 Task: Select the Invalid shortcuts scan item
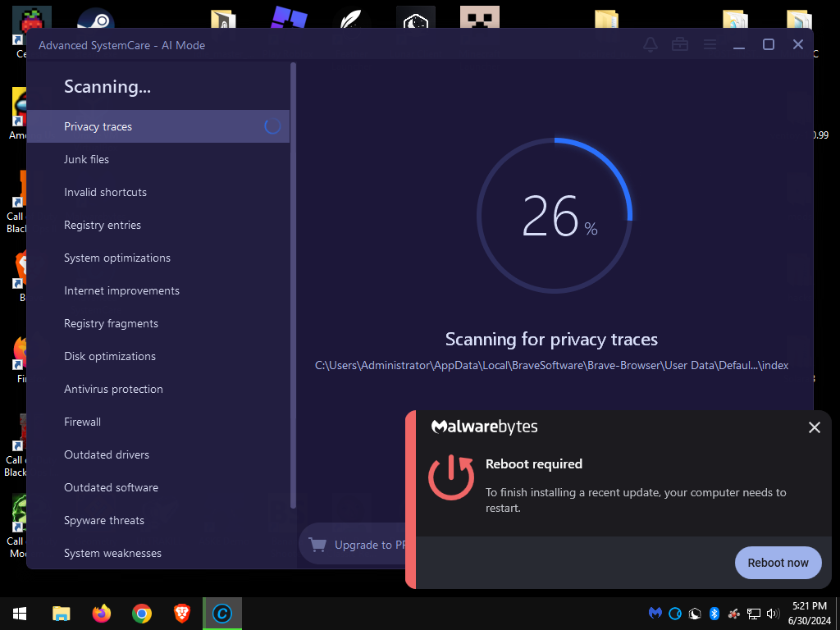coord(158,192)
